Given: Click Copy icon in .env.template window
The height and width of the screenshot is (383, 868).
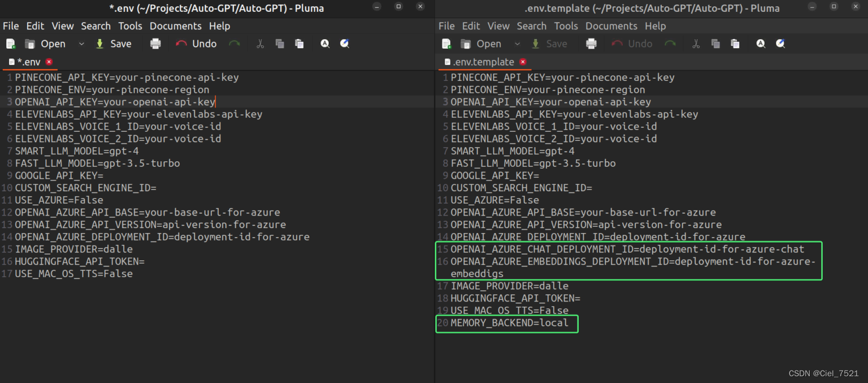Looking at the screenshot, I should pyautogui.click(x=715, y=44).
